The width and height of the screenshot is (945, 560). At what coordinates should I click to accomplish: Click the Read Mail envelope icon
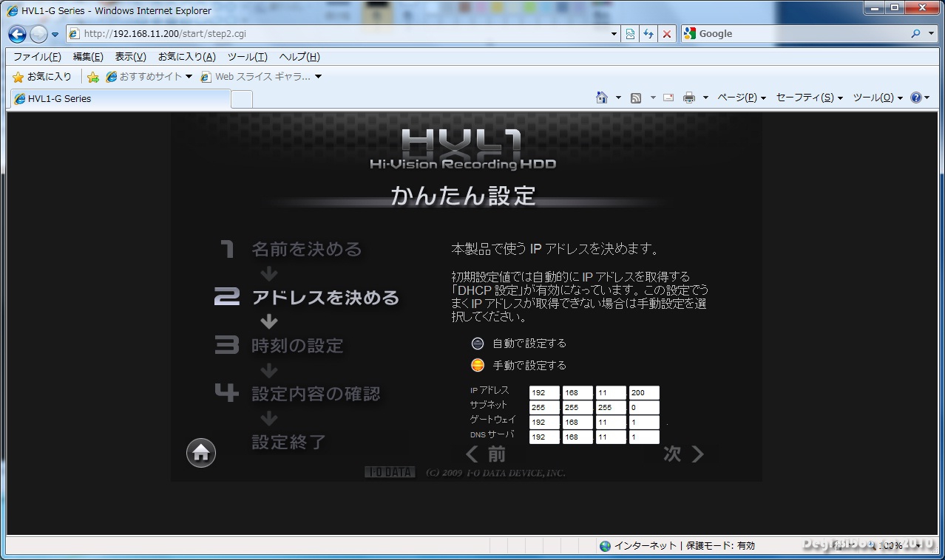tap(668, 98)
